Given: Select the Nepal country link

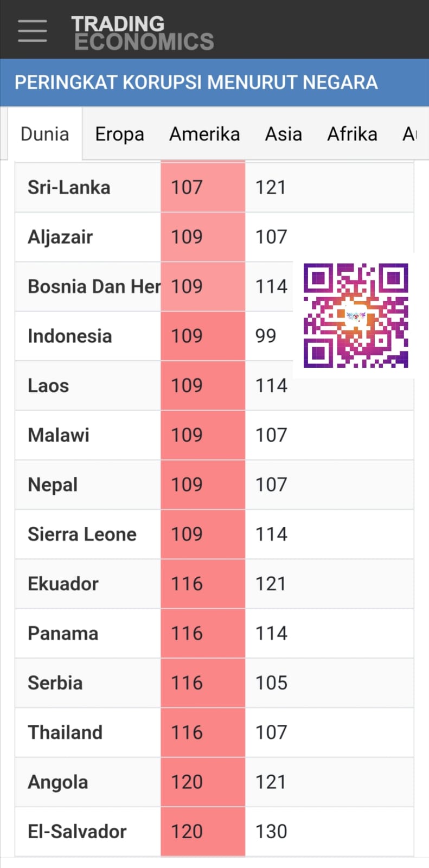Looking at the screenshot, I should (53, 485).
